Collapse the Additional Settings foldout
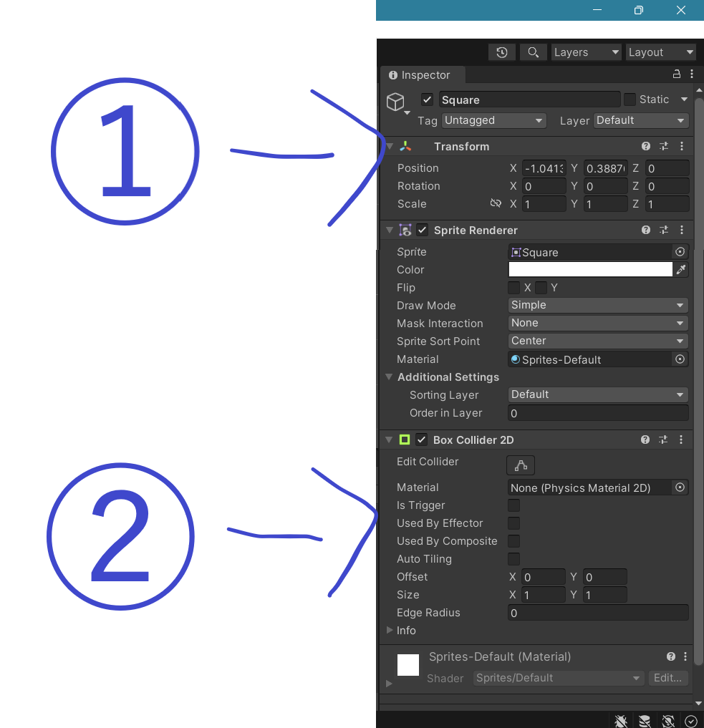 [x=389, y=377]
